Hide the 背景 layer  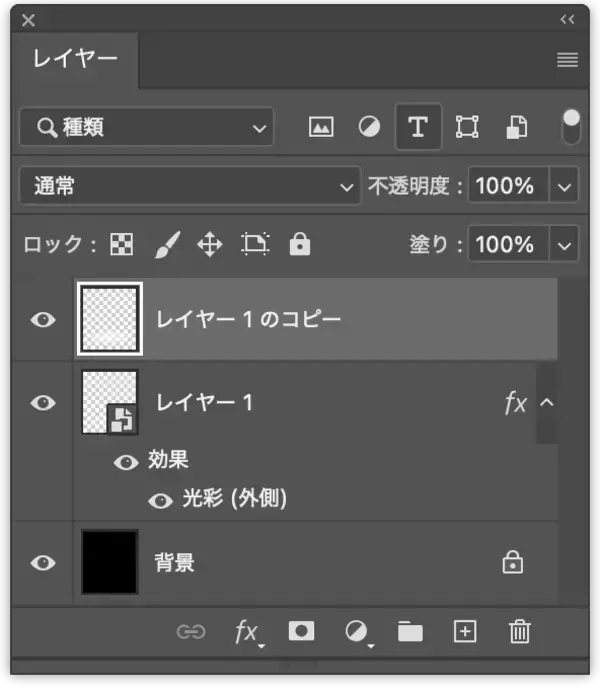tap(43, 562)
